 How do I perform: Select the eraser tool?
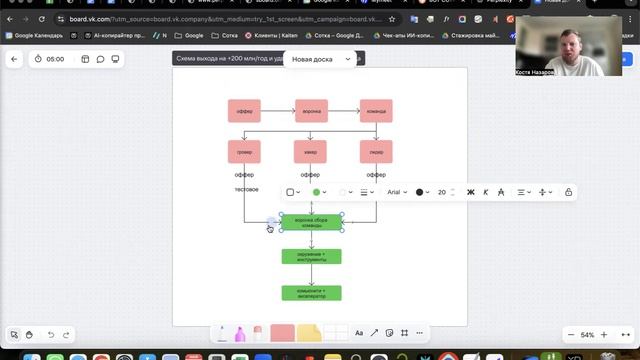(258, 333)
